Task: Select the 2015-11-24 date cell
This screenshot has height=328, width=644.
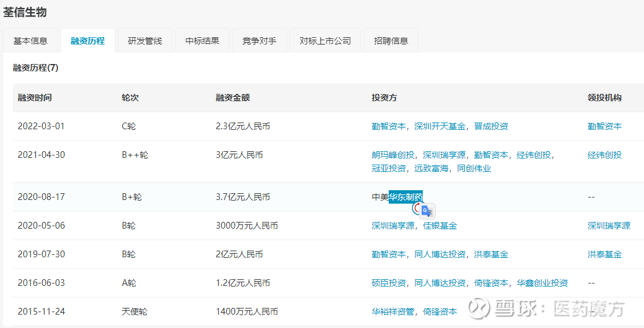Action: (x=41, y=312)
